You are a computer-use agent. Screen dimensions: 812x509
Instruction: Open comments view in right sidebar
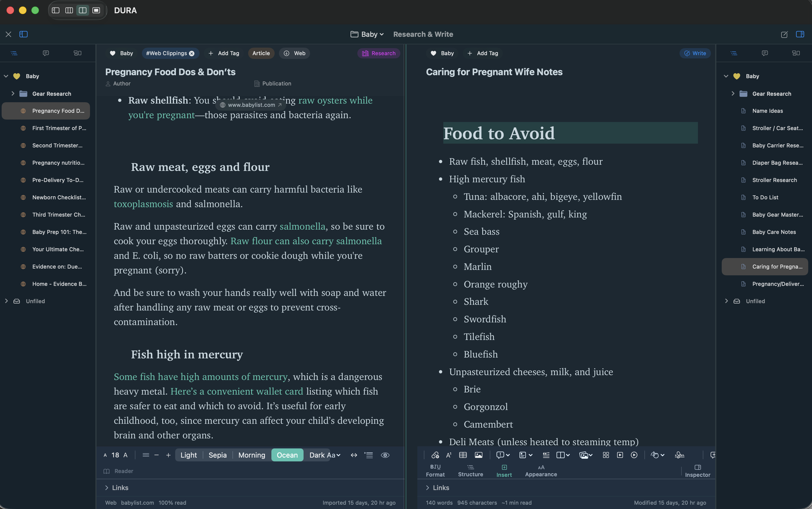coord(765,53)
